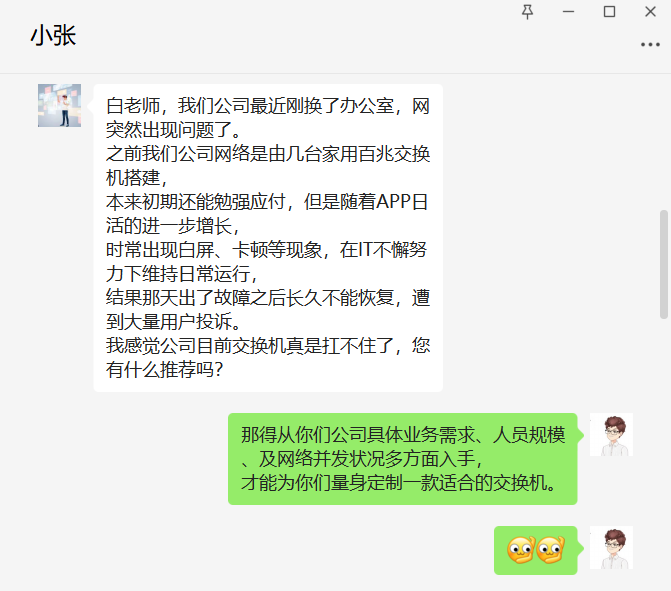This screenshot has width=671, height=591.
Task: Click the chat title 小张
Action: coord(53,35)
